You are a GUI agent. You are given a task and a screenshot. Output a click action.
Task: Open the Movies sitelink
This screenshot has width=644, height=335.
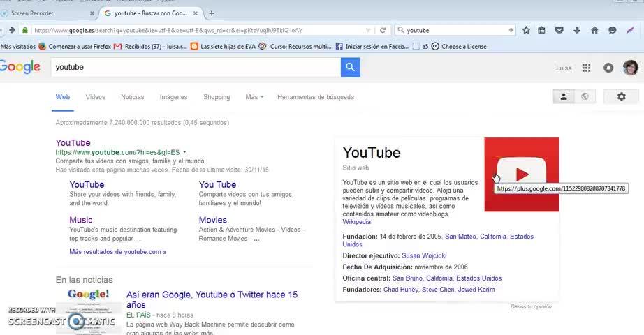point(213,220)
